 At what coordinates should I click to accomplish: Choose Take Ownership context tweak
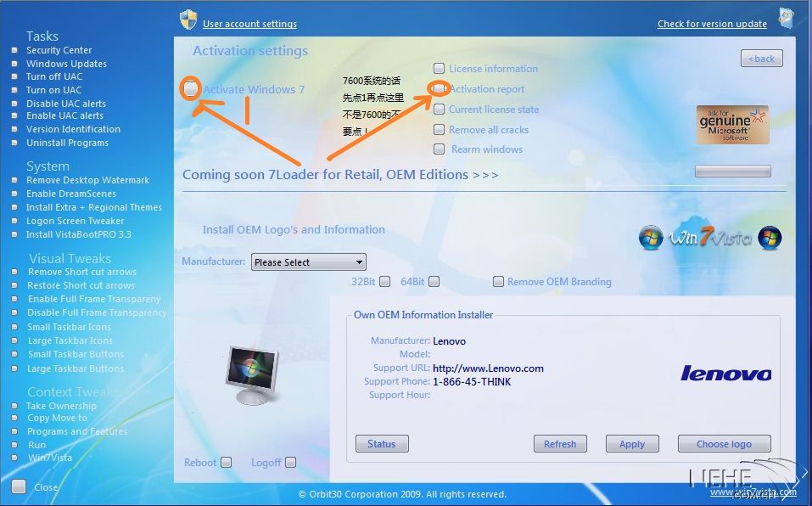tap(61, 406)
